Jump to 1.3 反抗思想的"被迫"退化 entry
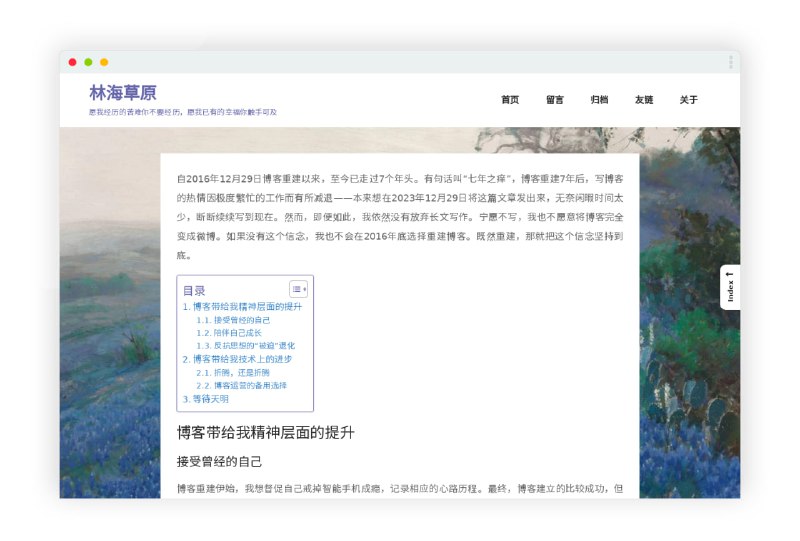The width and height of the screenshot is (800, 541). coord(245,346)
